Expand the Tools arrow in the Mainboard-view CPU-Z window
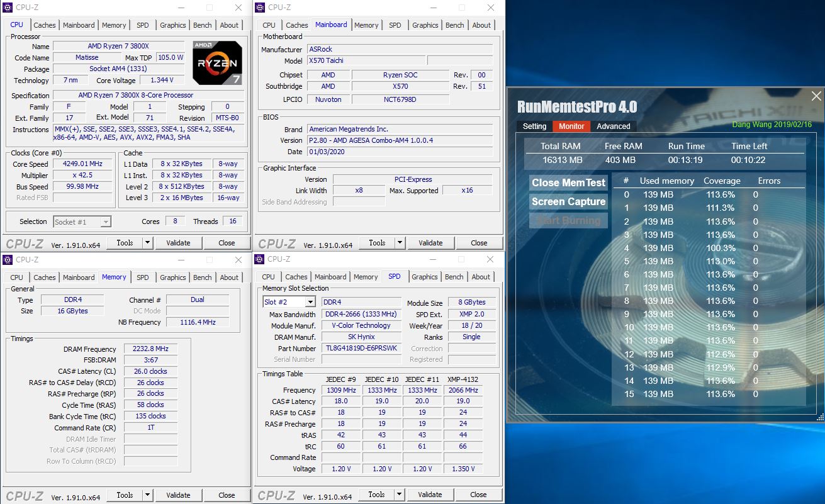Image resolution: width=825 pixels, height=504 pixels. pyautogui.click(x=400, y=243)
